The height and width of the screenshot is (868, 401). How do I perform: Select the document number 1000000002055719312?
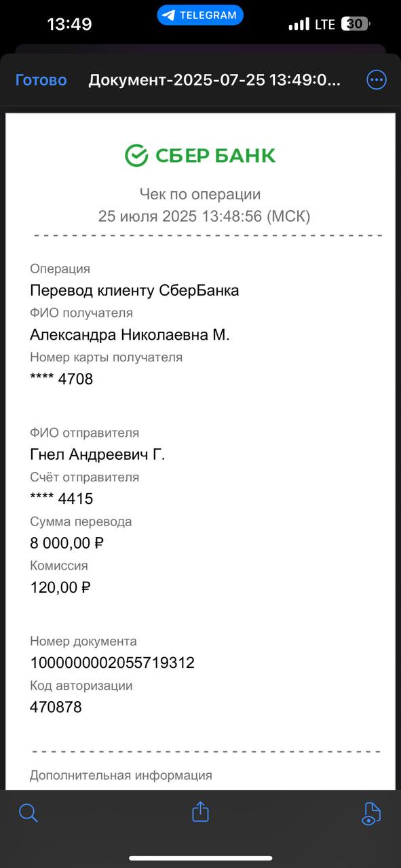[x=113, y=663]
